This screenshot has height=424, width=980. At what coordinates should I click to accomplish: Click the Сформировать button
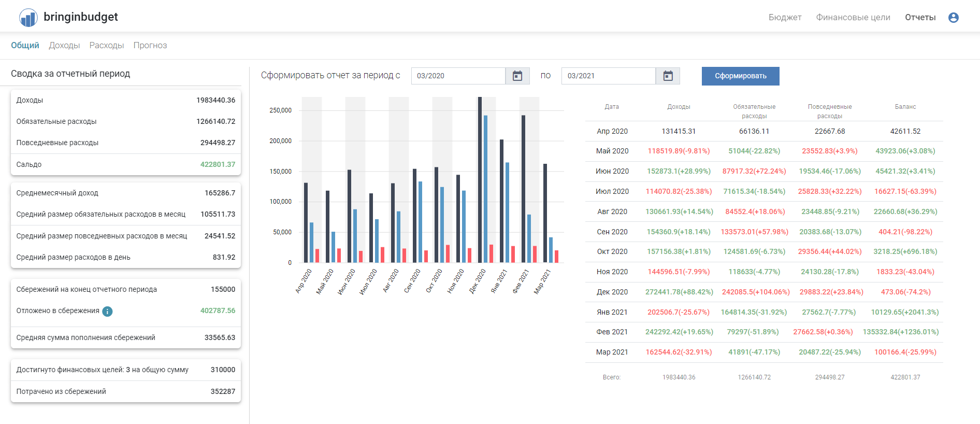[741, 76]
